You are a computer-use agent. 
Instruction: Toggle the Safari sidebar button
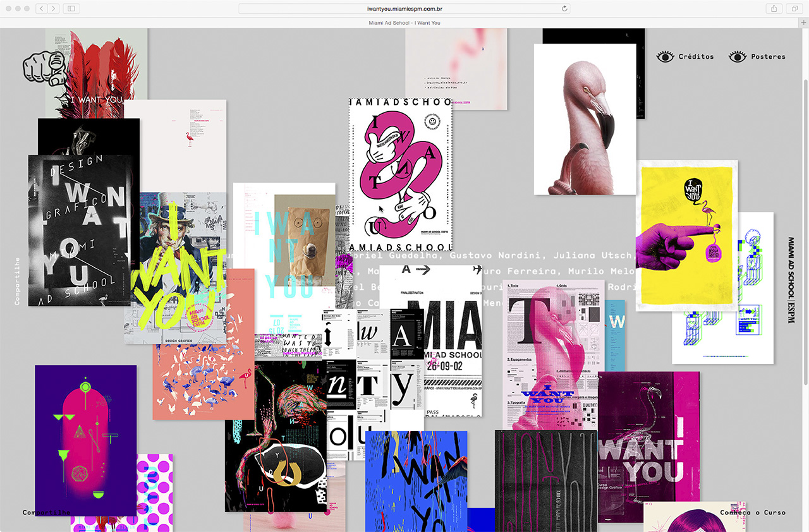point(70,9)
